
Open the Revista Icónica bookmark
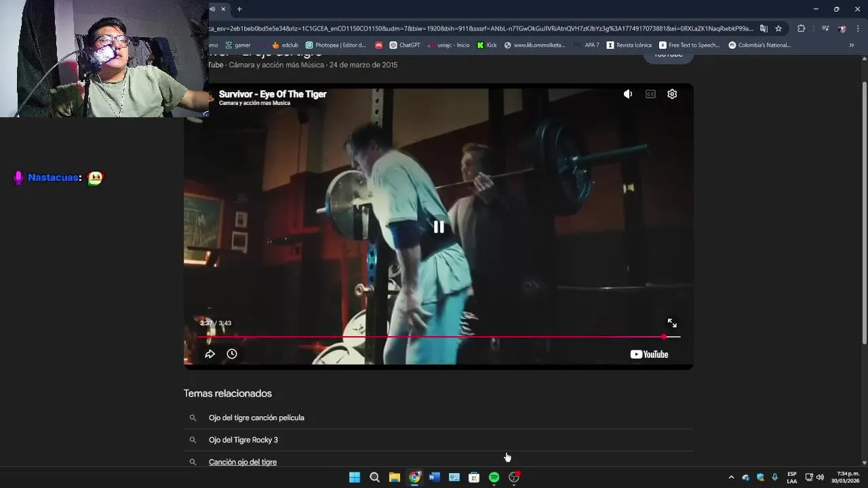coord(629,45)
